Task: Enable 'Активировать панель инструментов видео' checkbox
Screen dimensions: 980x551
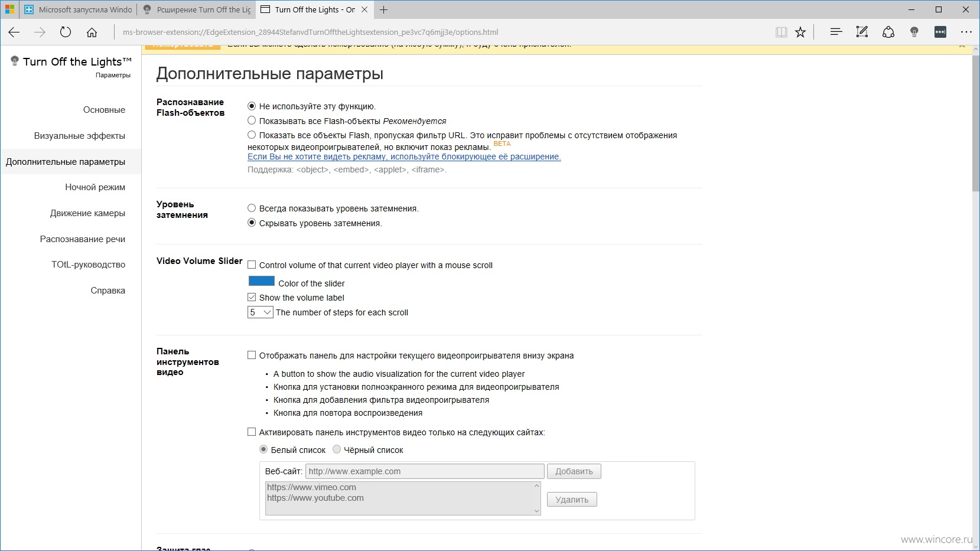Action: 252,432
